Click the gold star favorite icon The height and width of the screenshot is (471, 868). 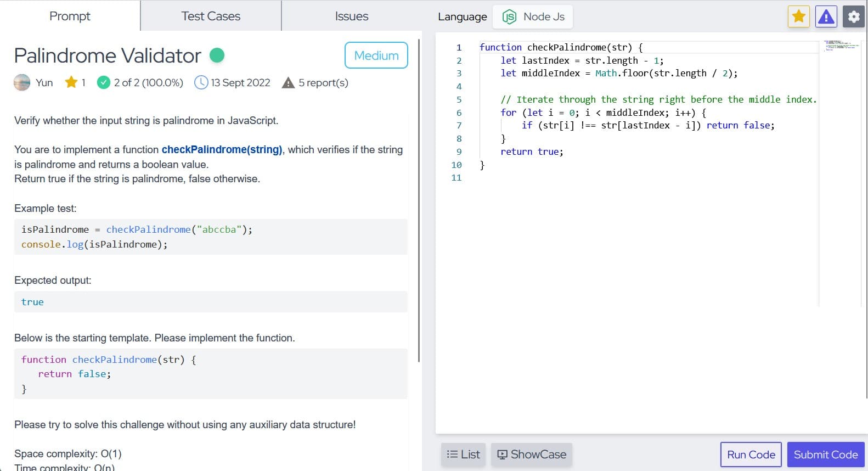[799, 16]
